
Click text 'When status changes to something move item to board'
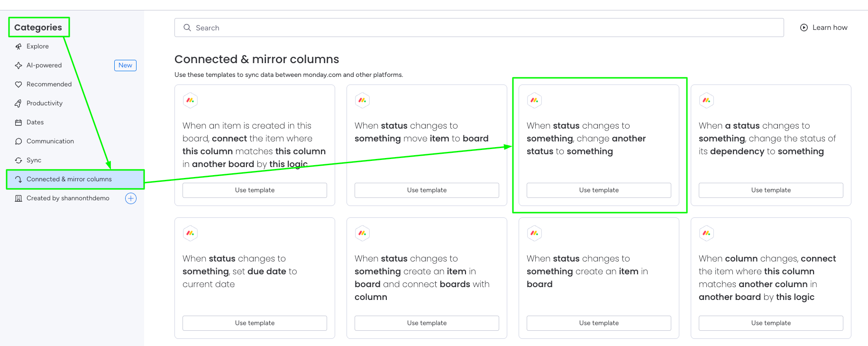(421, 132)
